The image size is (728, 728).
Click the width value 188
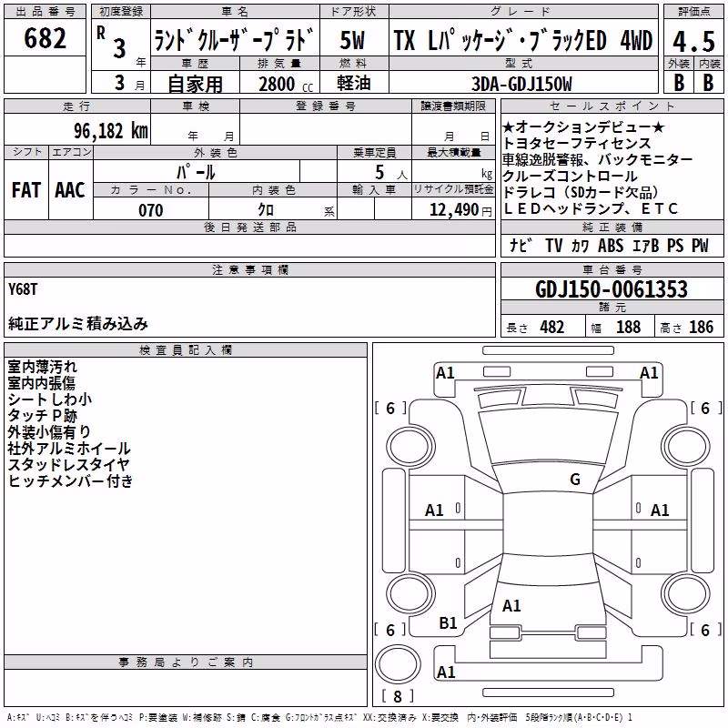tap(629, 327)
